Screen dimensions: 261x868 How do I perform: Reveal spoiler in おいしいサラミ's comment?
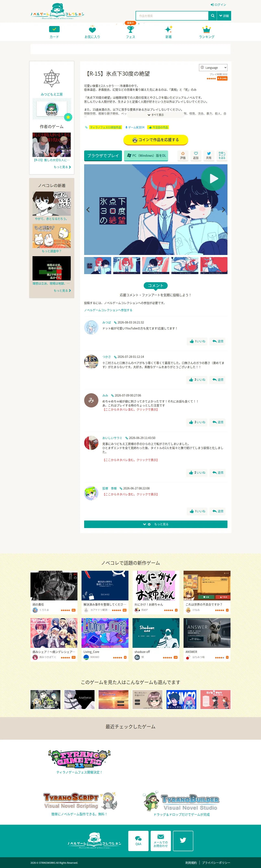(x=130, y=460)
